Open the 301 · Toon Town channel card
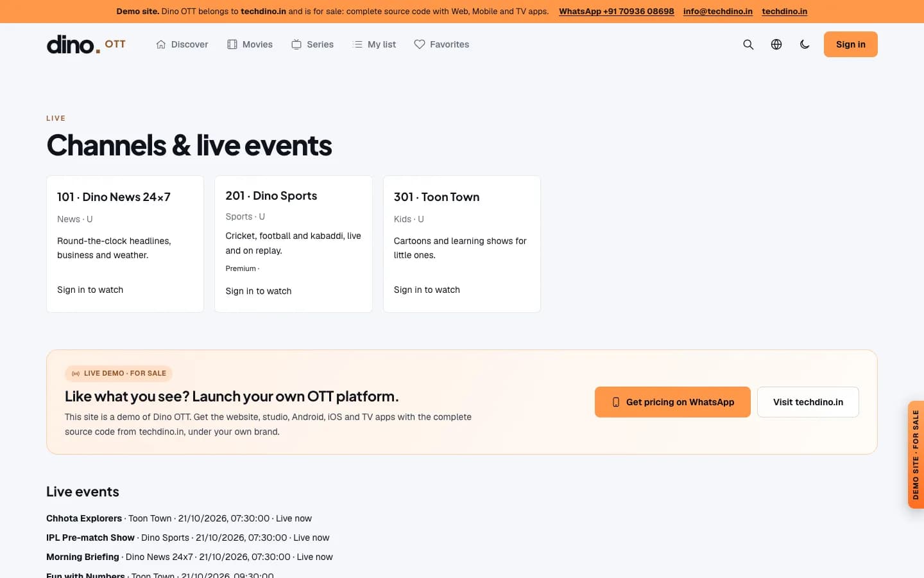 462,244
